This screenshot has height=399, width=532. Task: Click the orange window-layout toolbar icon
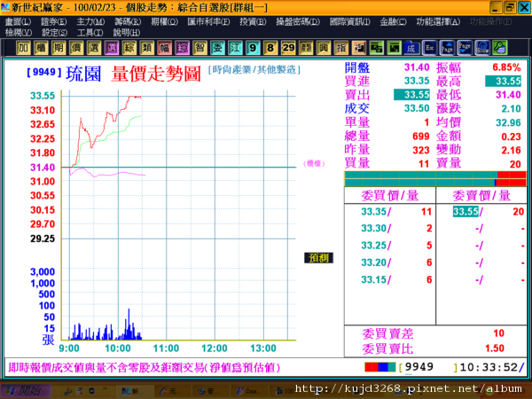pos(358,48)
